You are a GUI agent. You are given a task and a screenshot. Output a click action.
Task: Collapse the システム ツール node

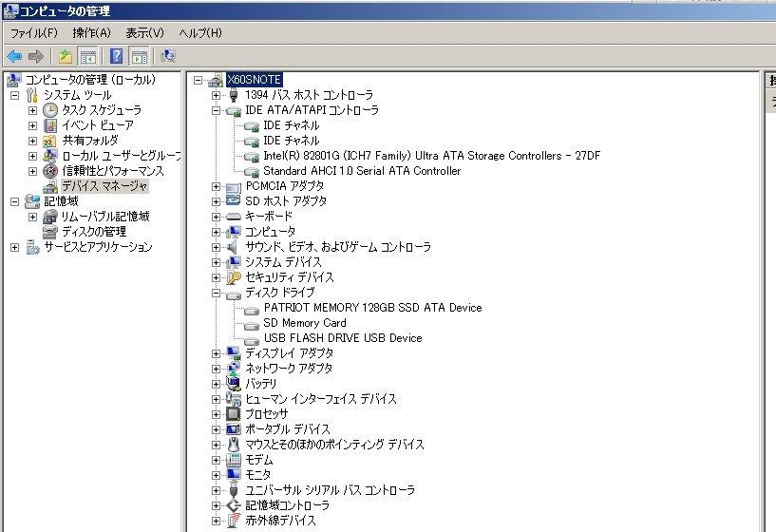[x=15, y=95]
